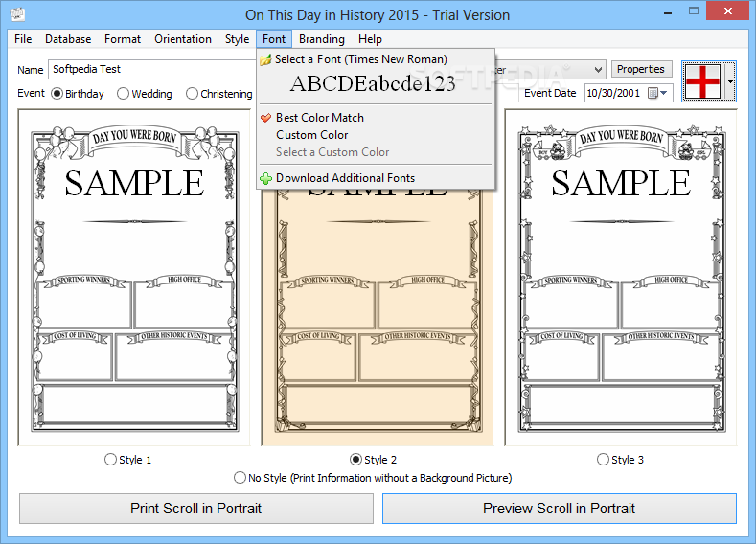Click Print Scroll in Portrait
The width and height of the screenshot is (756, 544).
click(196, 509)
